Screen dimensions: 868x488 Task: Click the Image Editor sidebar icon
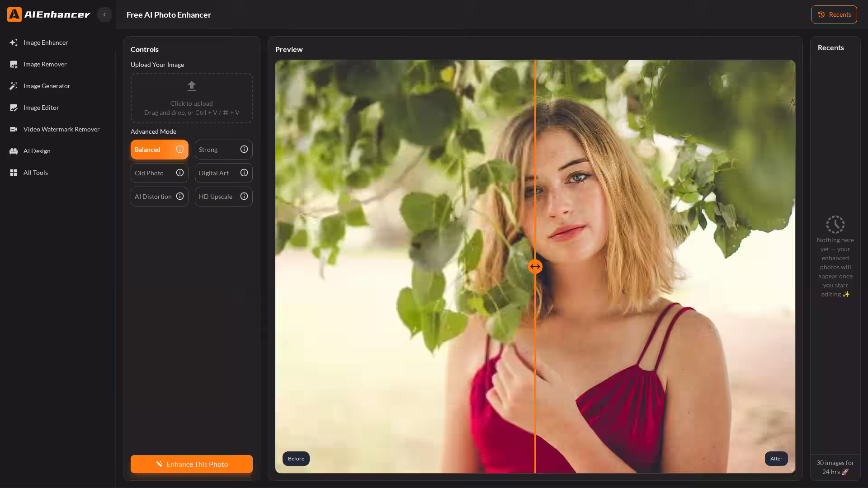click(14, 108)
